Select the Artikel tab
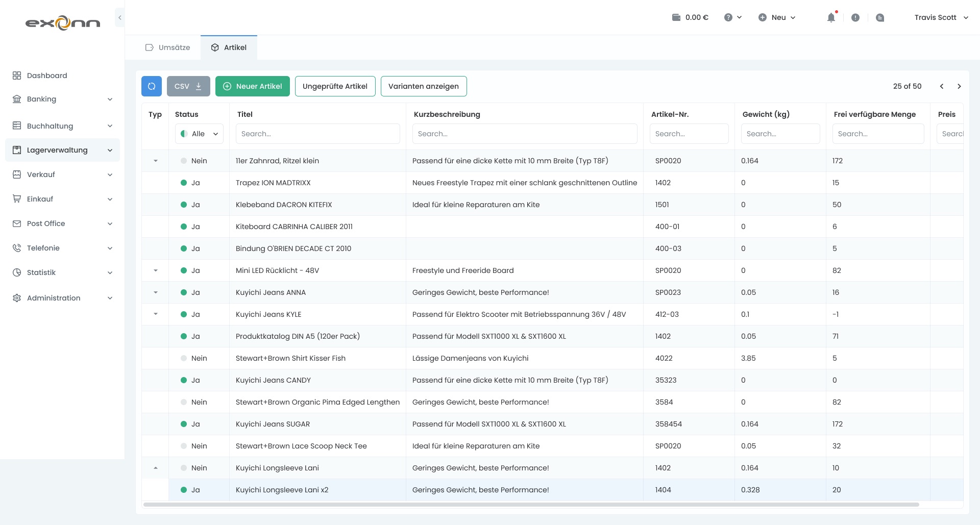This screenshot has width=980, height=525. tap(229, 47)
